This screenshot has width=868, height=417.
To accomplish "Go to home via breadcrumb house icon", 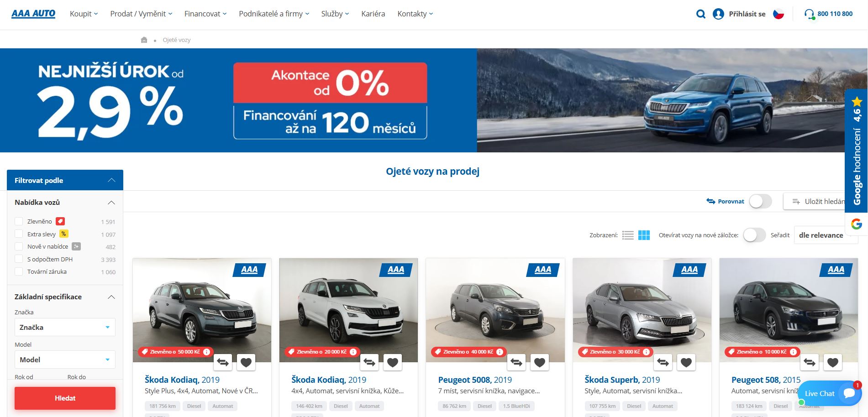I will [x=144, y=40].
